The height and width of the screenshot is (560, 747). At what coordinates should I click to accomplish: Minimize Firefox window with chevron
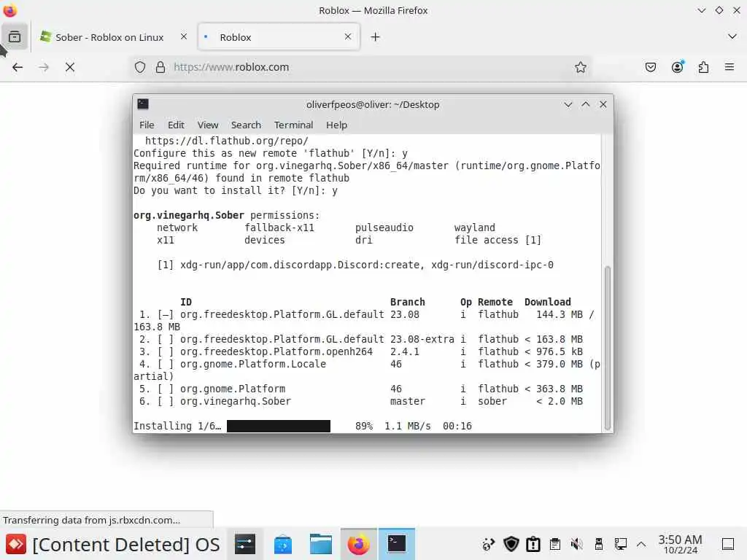(x=701, y=10)
